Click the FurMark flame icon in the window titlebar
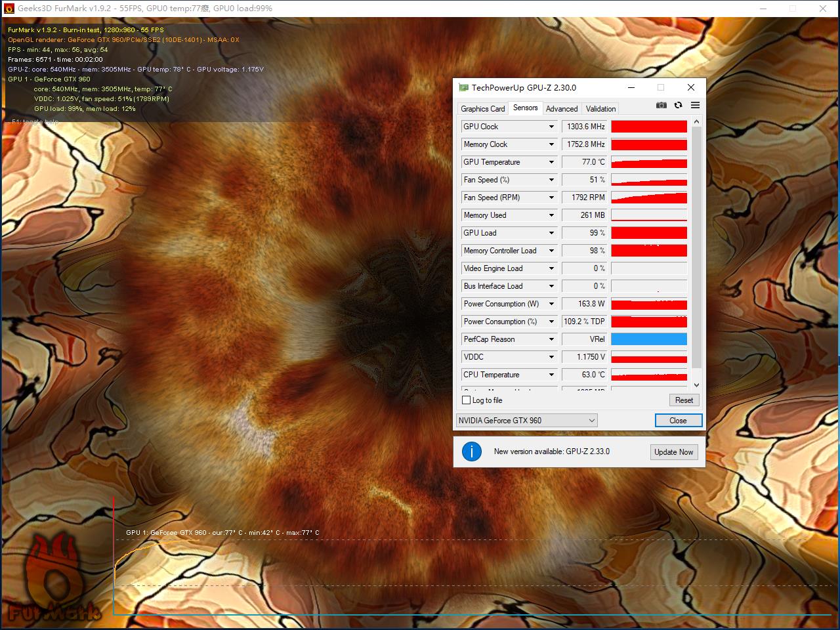Viewport: 840px width, 630px height. [x=9, y=9]
